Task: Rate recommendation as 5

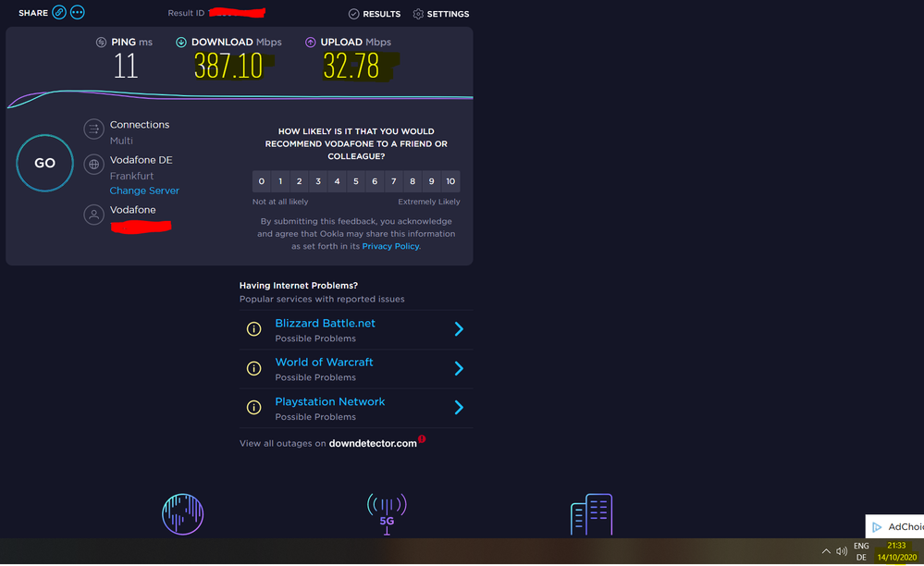Action: pos(356,181)
